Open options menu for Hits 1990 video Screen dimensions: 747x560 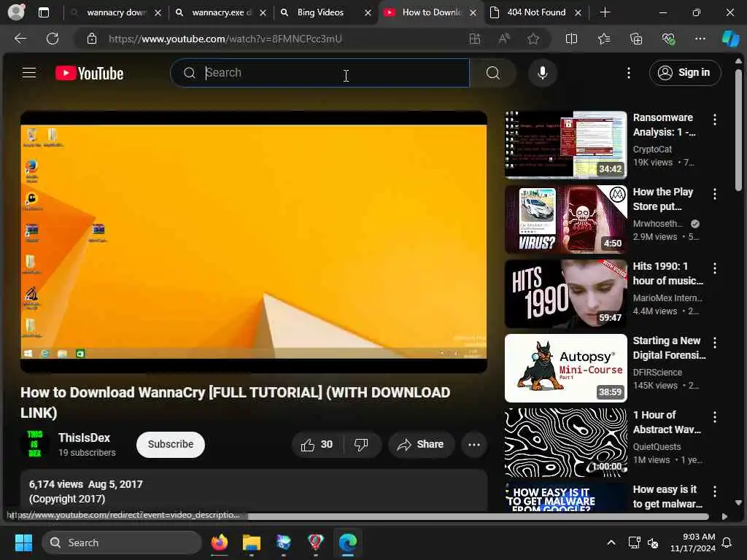click(x=715, y=268)
